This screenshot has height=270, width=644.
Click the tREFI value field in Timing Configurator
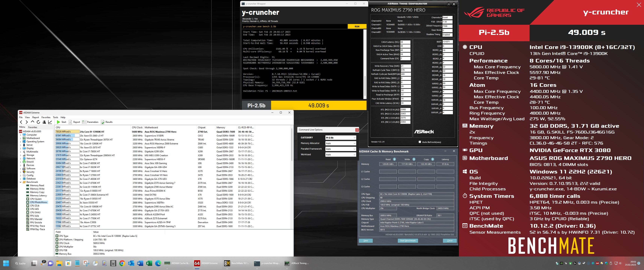[x=447, y=42]
